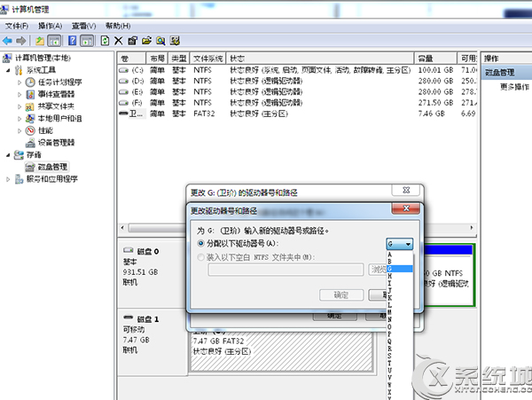Select 服务和应用程序 in the tree
The image size is (532, 400).
(x=52, y=179)
